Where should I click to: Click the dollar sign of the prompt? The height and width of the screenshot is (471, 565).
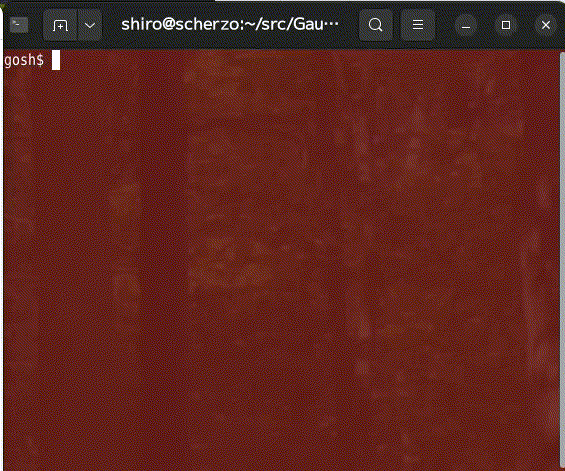[40, 60]
